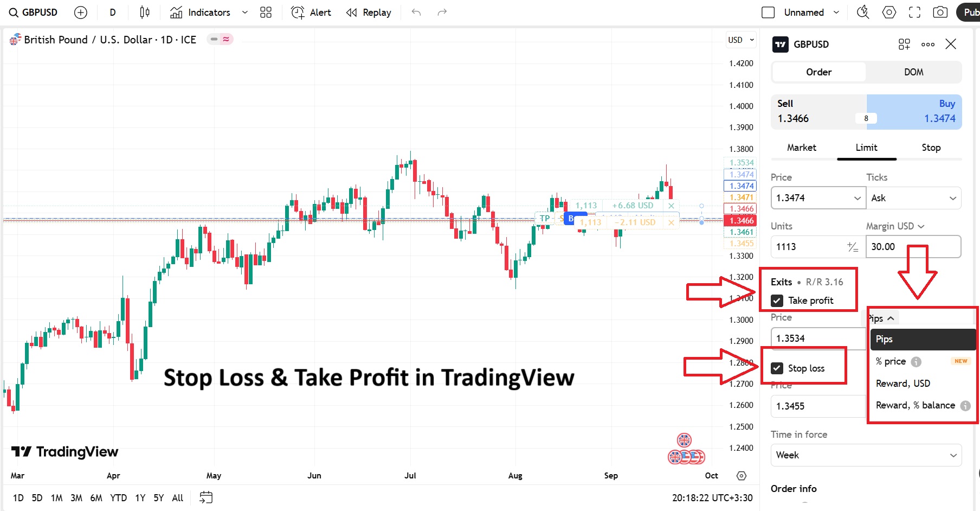This screenshot has width=980, height=511.
Task: Take a chart snapshot with the camera icon
Action: pos(940,11)
